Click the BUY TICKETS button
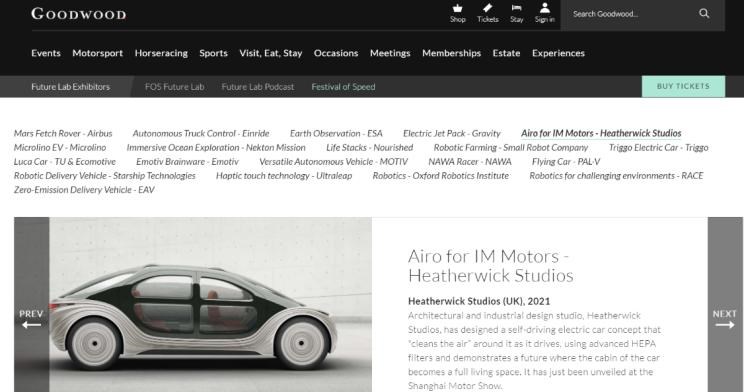Image resolution: width=744 pixels, height=392 pixels. click(x=683, y=86)
